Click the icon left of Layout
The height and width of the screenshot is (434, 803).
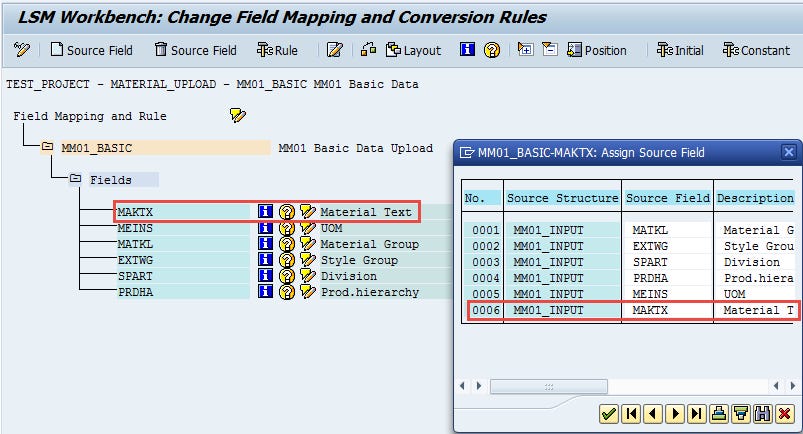tap(368, 50)
